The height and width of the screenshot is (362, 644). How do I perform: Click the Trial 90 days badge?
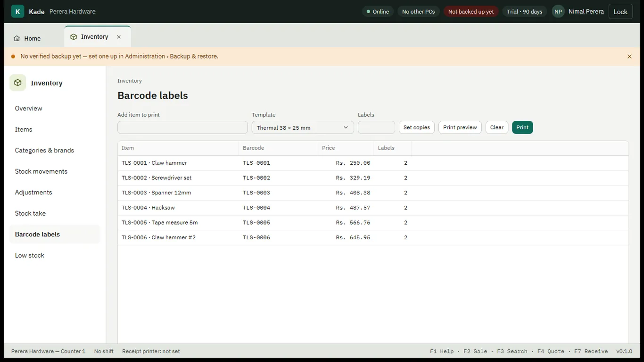[524, 12]
